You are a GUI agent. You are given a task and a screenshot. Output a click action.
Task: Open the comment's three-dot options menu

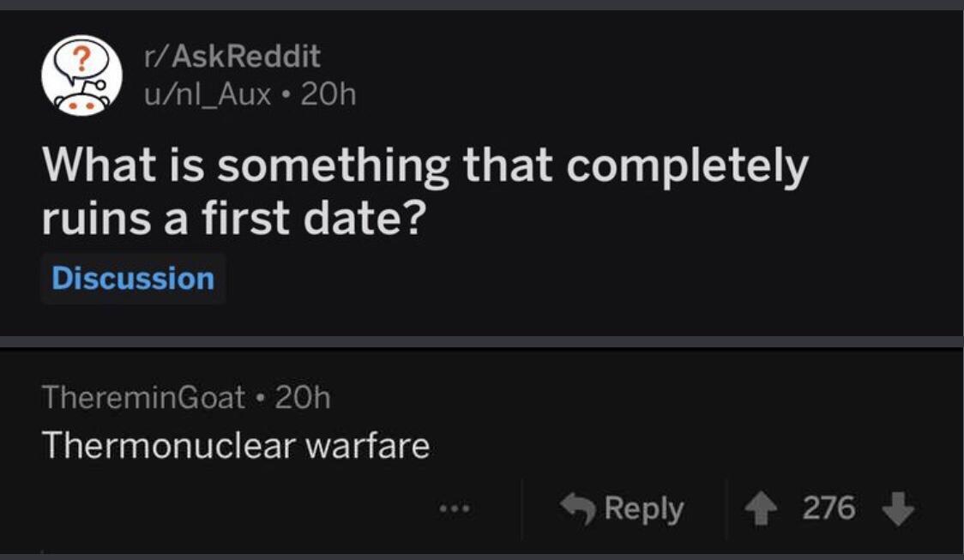point(451,509)
